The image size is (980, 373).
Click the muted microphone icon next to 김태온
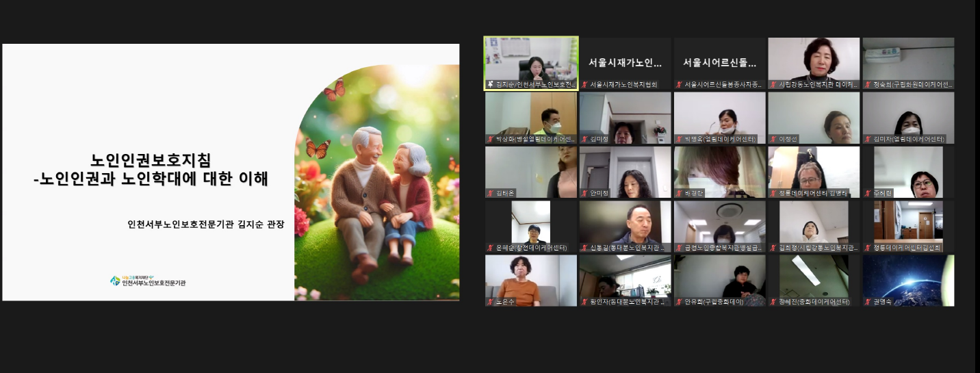click(490, 193)
